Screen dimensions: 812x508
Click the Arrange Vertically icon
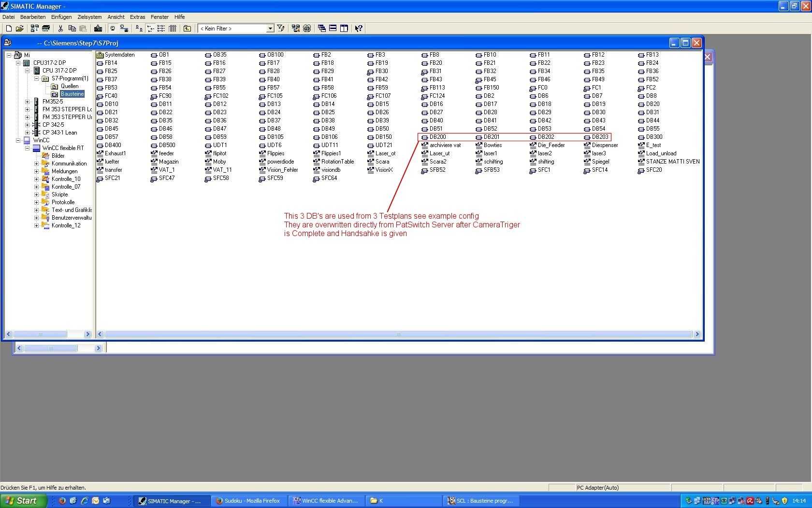tap(344, 29)
